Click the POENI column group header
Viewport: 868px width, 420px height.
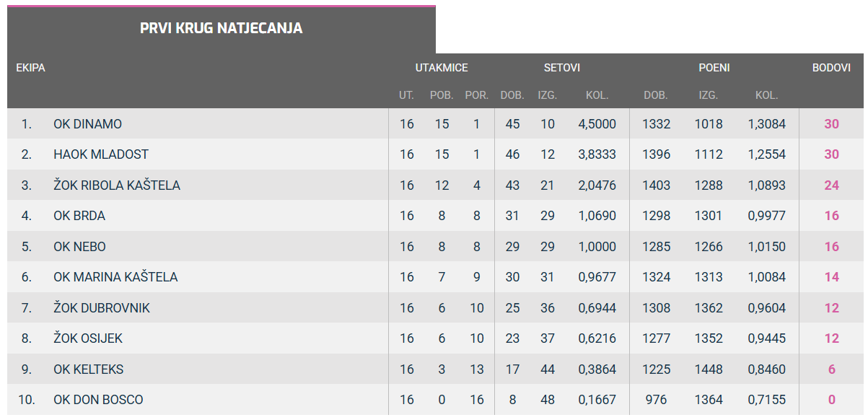tap(714, 68)
